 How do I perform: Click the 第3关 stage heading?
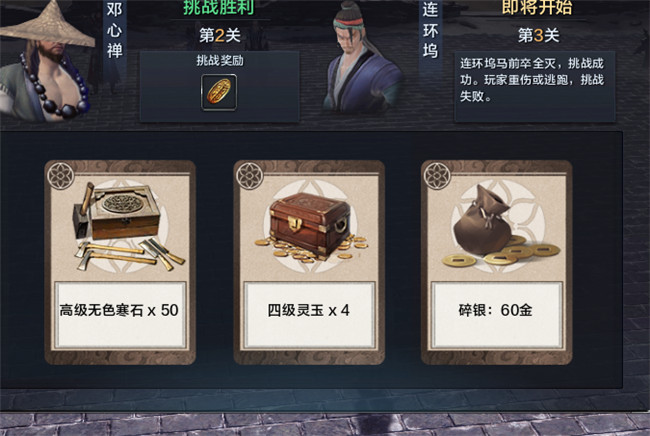point(538,36)
